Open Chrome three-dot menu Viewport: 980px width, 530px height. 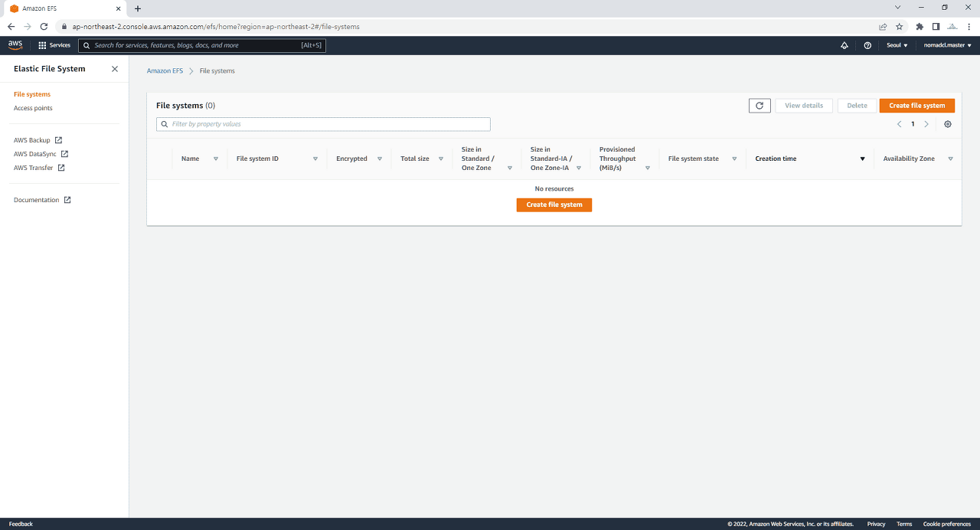(x=969, y=26)
